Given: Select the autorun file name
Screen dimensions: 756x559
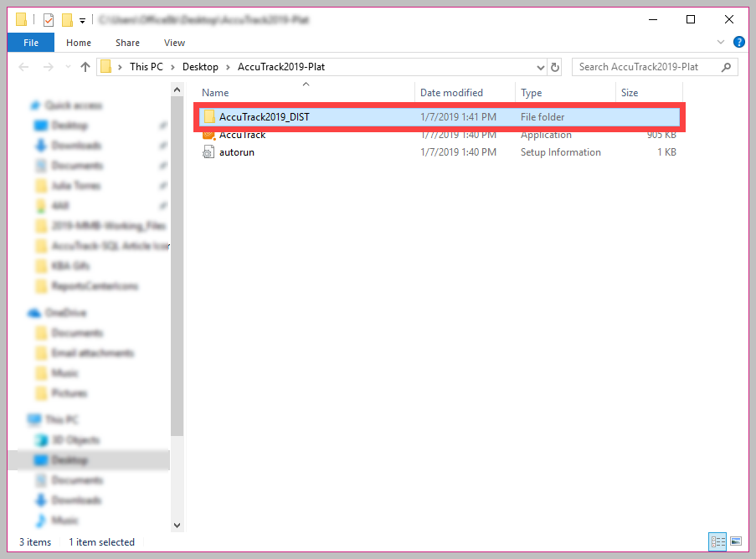Looking at the screenshot, I should [237, 152].
